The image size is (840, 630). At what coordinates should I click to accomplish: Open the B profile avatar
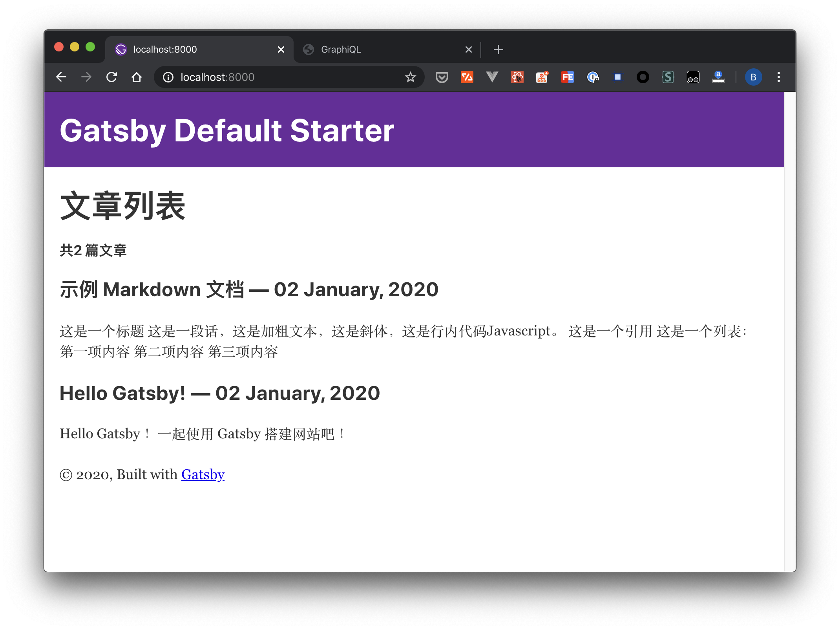(754, 77)
